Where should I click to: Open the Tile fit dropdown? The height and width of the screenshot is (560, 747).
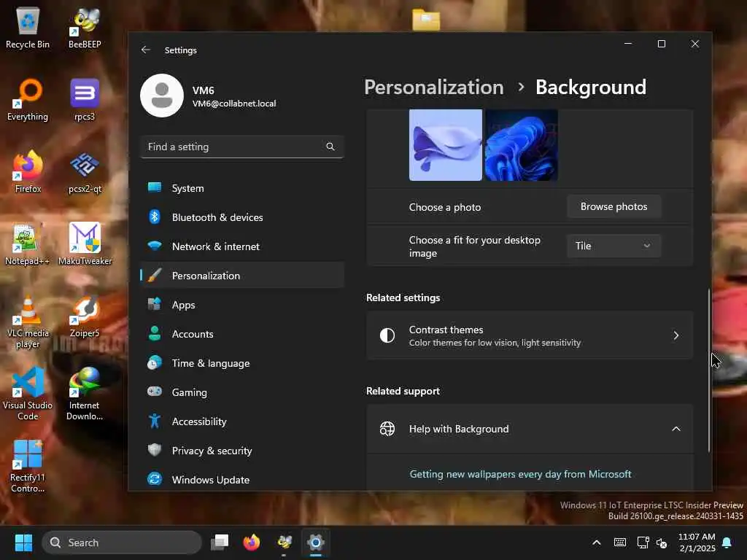(614, 246)
